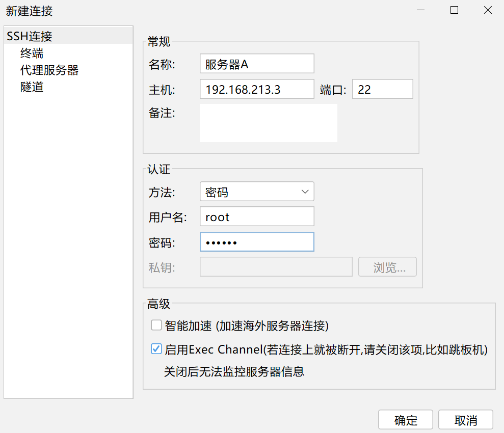The width and height of the screenshot is (504, 433).
Task: Select SSH连接 in the left tree
Action: point(30,36)
